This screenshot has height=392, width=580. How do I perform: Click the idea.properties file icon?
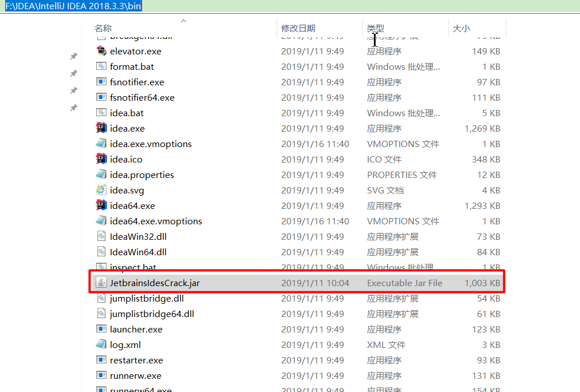(101, 175)
